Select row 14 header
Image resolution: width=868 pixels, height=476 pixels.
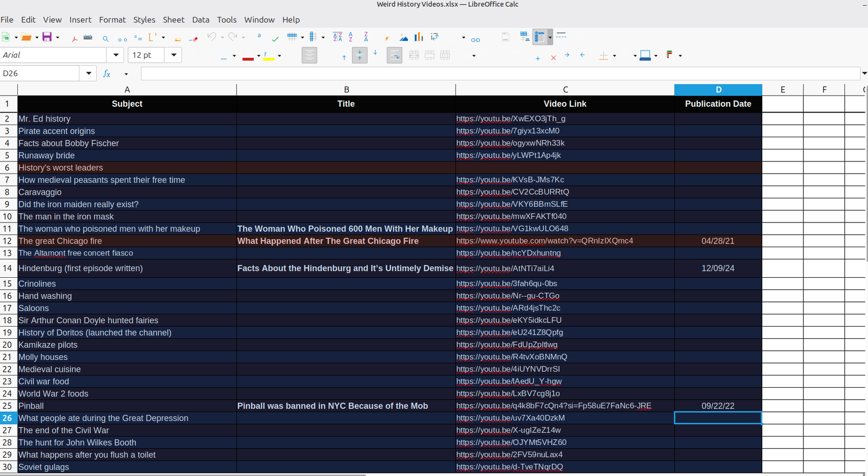(8, 268)
